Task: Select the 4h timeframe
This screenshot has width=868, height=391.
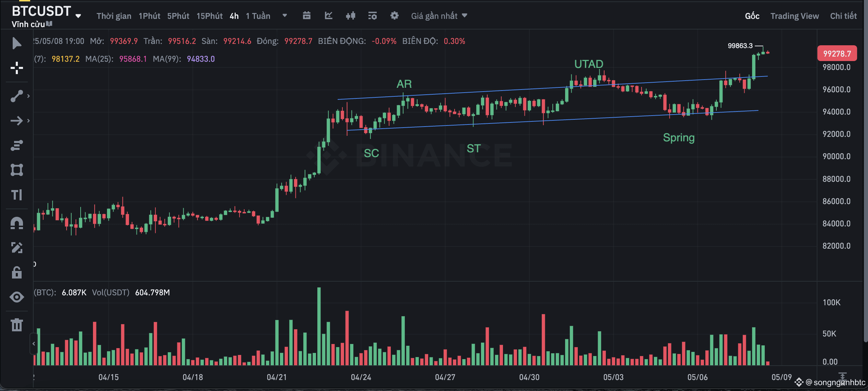Action: [x=234, y=16]
